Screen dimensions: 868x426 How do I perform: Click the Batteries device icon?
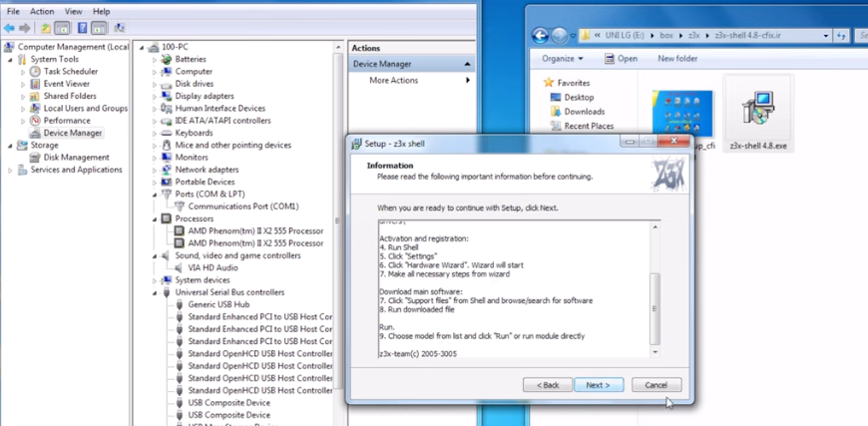pyautogui.click(x=166, y=59)
